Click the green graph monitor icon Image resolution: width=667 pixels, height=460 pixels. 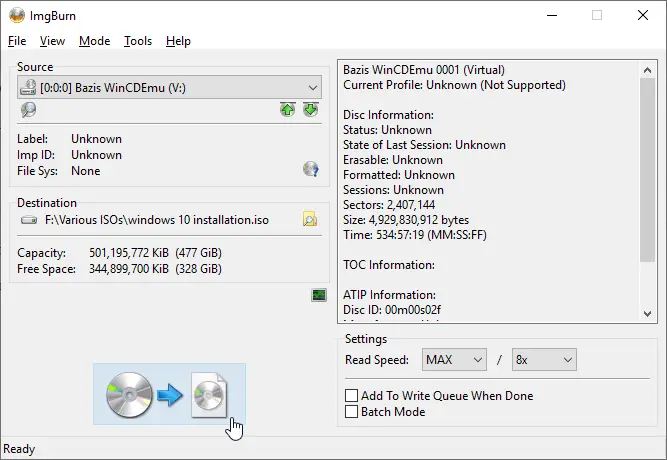click(x=319, y=295)
